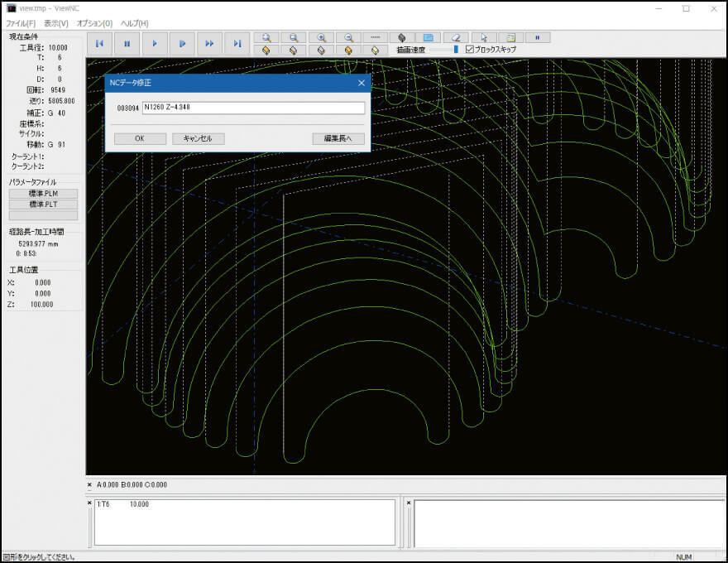Click the zoom out magnifier icon
Screen dimensions: 728x563
pyautogui.click(x=348, y=37)
